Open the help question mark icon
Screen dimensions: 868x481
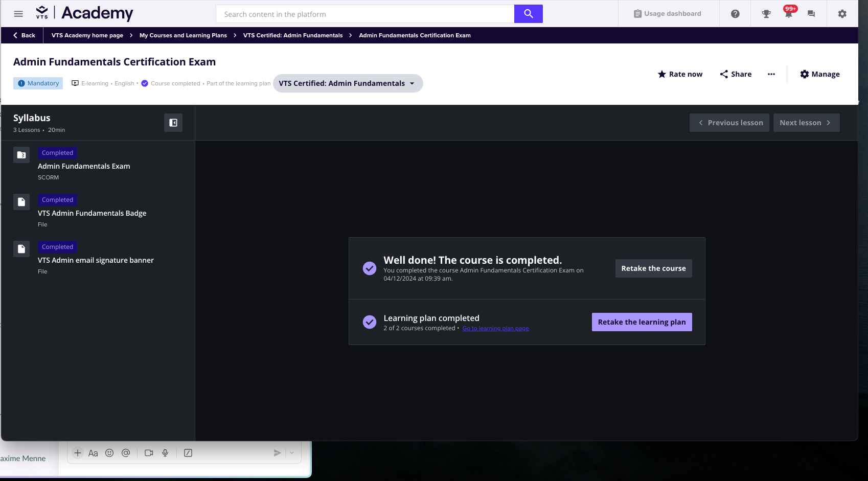click(735, 14)
